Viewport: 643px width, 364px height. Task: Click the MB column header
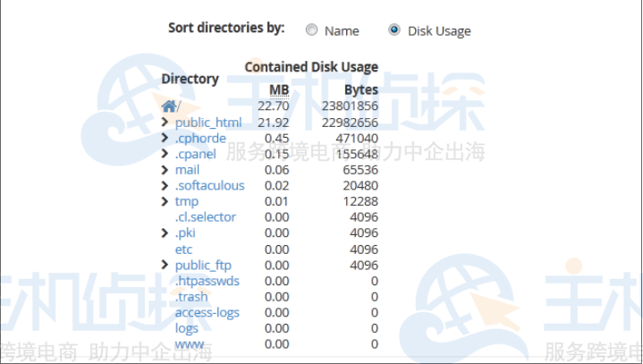279,90
